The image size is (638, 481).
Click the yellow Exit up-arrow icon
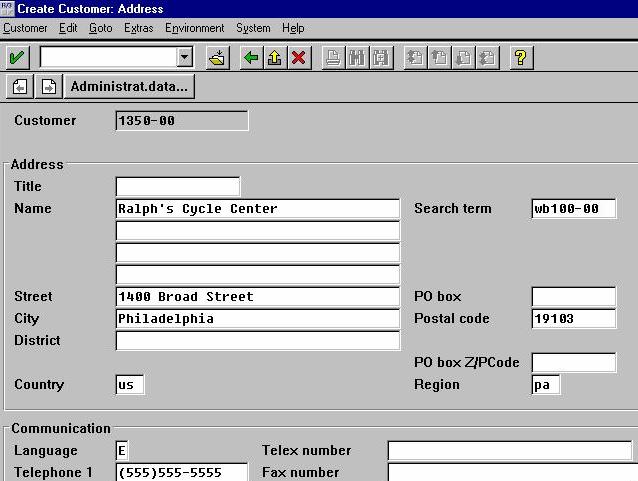pos(274,57)
